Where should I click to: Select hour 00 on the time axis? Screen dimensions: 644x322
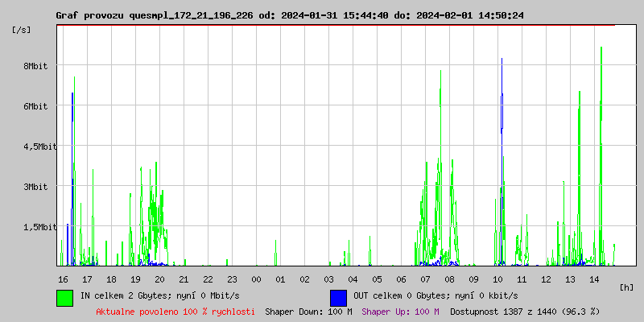256,279
